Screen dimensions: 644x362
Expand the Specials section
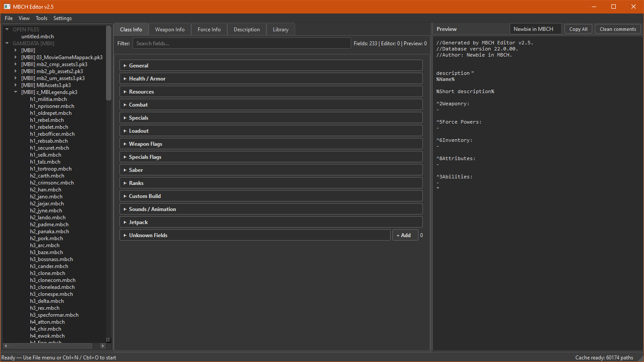(x=271, y=117)
